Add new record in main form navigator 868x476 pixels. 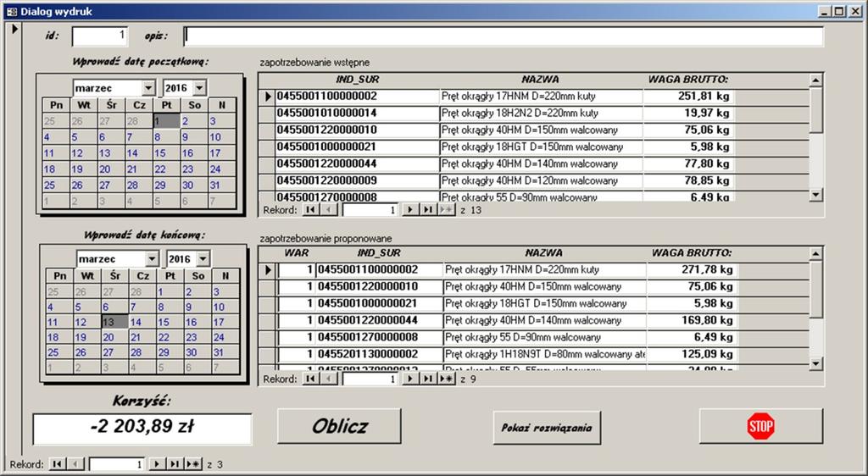[193, 464]
